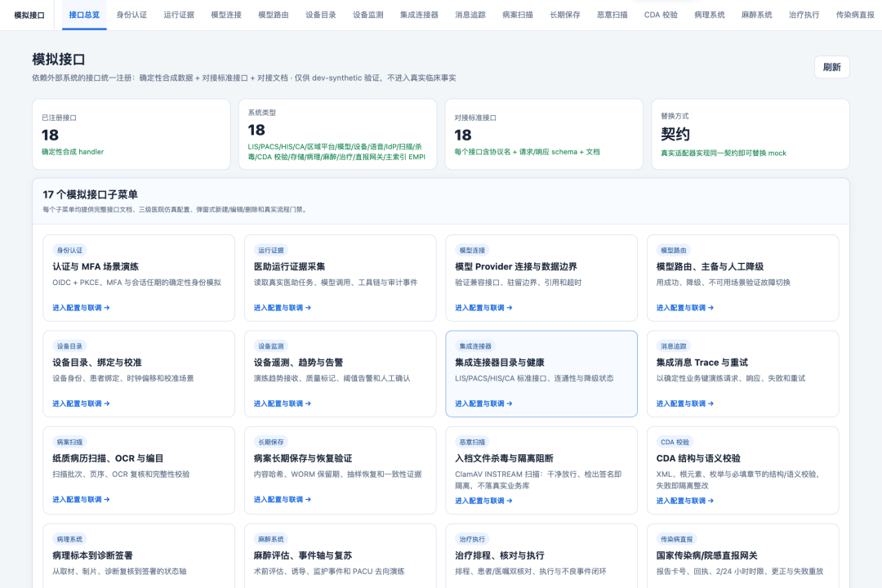The width and height of the screenshot is (882, 588).
Task: Open 进入配置与联调 under 设备目录、绑定与校准
Action: (81, 403)
